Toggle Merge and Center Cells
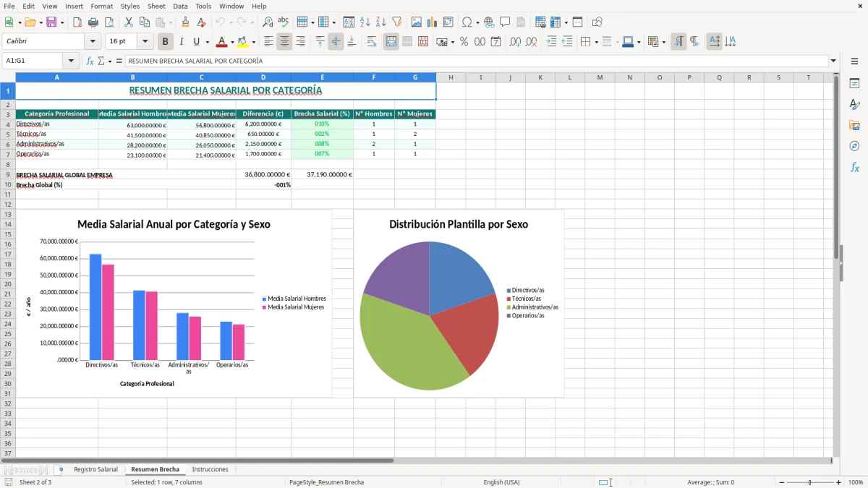 pyautogui.click(x=391, y=42)
